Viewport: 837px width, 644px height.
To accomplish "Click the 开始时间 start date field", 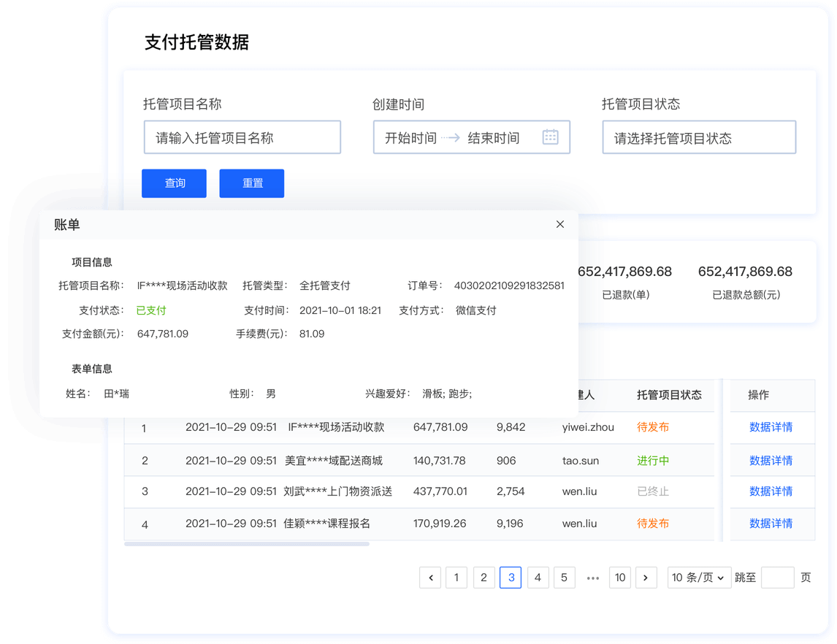I will 410,138.
